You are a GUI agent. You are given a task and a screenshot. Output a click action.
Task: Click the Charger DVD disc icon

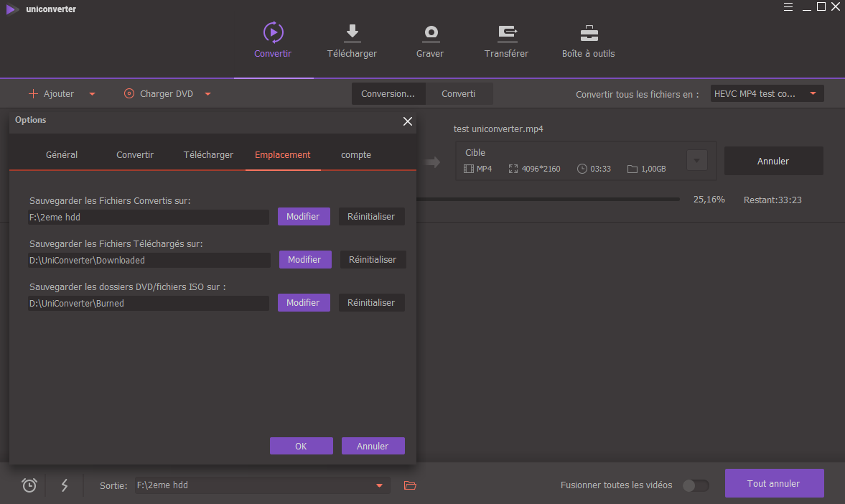129,94
